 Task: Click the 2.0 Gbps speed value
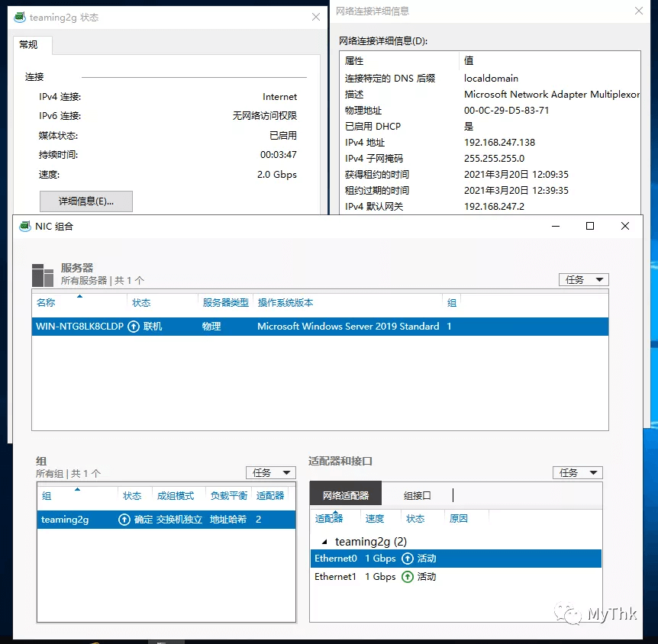[x=277, y=175]
